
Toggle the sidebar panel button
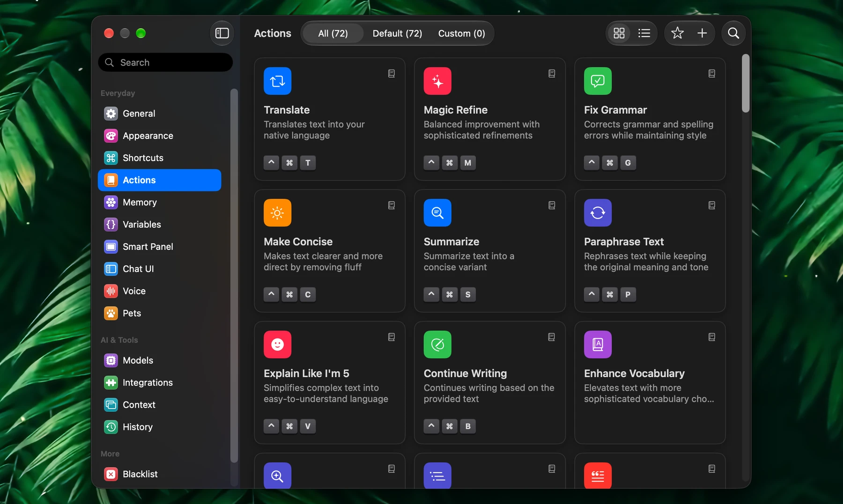click(222, 33)
